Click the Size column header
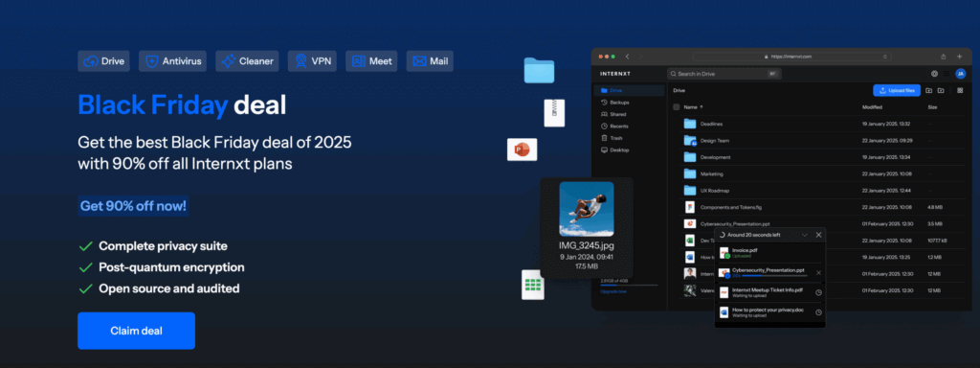980x368 pixels. coord(932,107)
